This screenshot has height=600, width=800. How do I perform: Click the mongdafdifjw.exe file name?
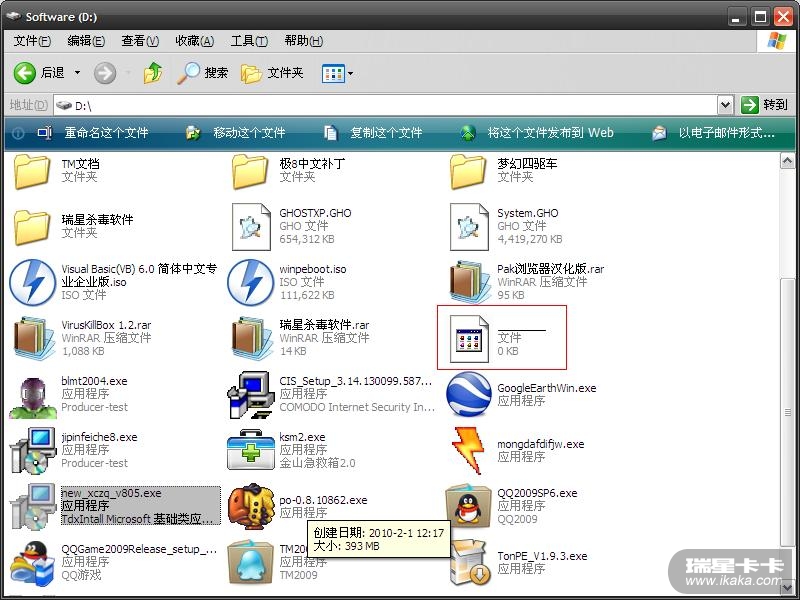click(x=540, y=444)
